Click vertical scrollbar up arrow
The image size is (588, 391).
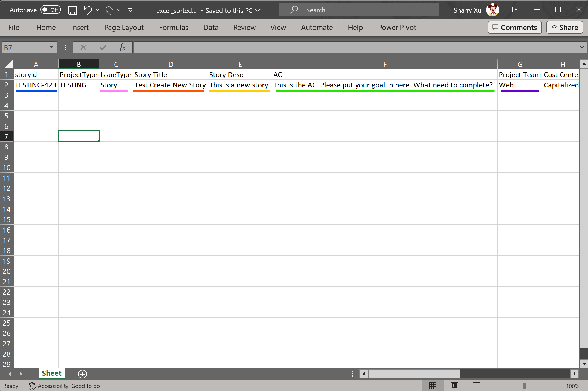click(x=584, y=64)
